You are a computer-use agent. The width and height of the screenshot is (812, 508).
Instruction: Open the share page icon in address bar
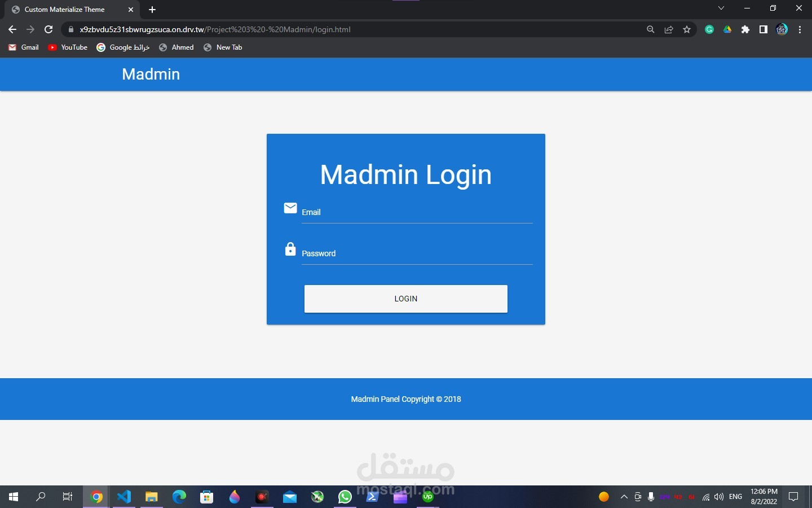coord(669,29)
